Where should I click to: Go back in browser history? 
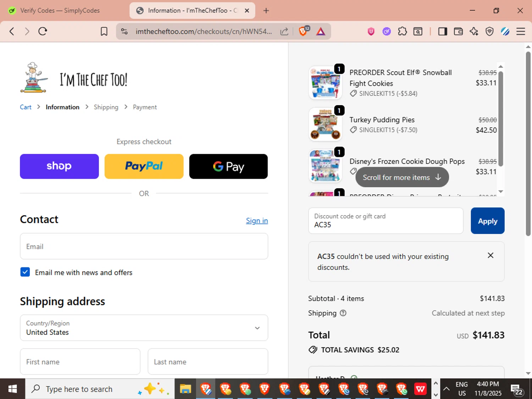(x=12, y=31)
